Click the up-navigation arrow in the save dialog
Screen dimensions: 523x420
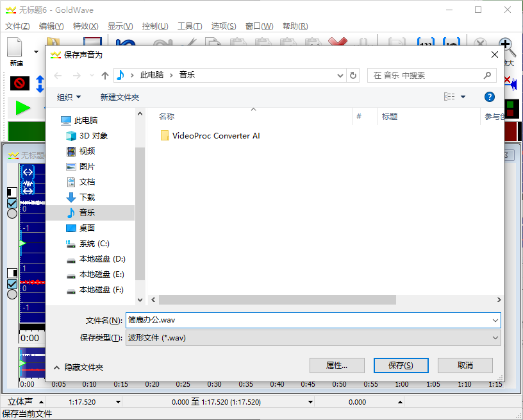[104, 75]
